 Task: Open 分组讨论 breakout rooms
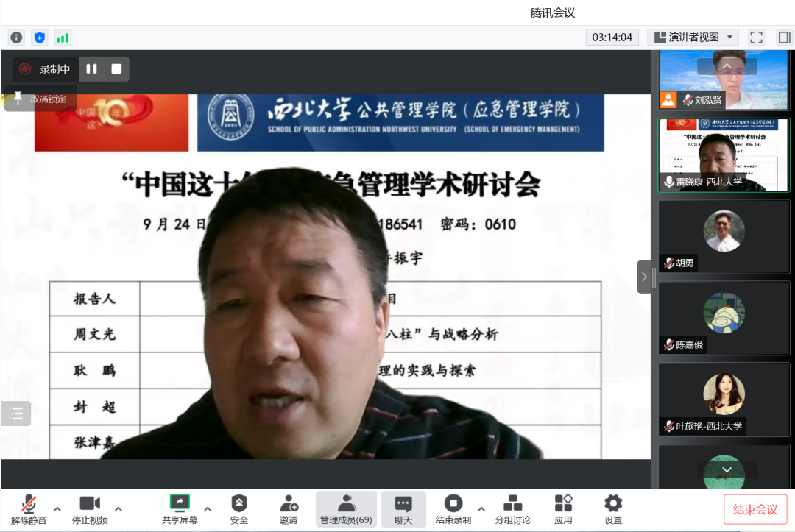pos(512,509)
